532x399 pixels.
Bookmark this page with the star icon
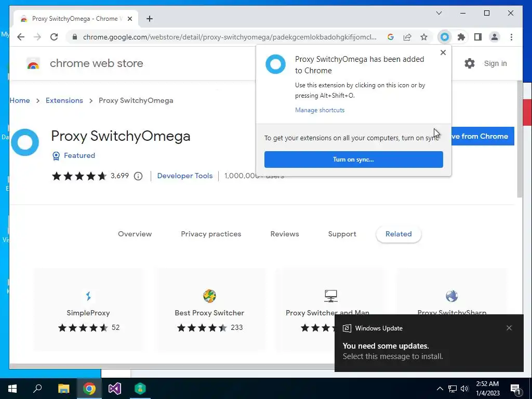click(x=424, y=37)
